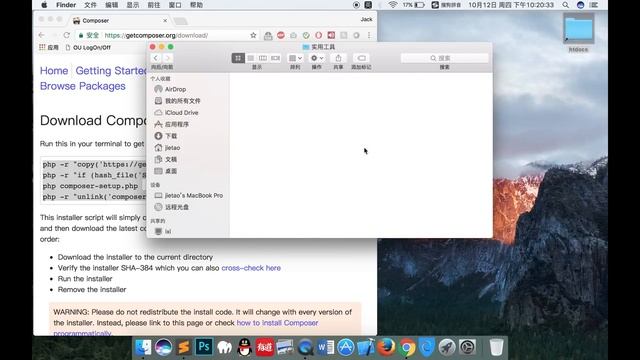Open the Getting Started link
640x360 pixels.
pos(111,71)
